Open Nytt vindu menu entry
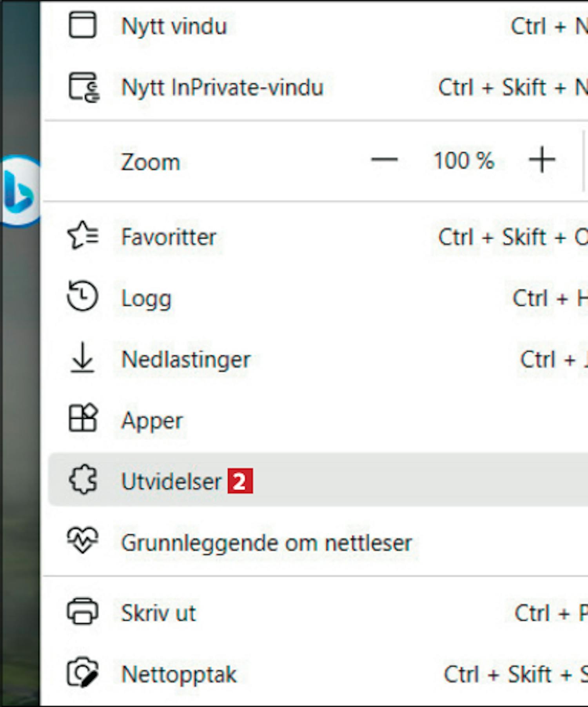588x707 pixels. point(174,27)
